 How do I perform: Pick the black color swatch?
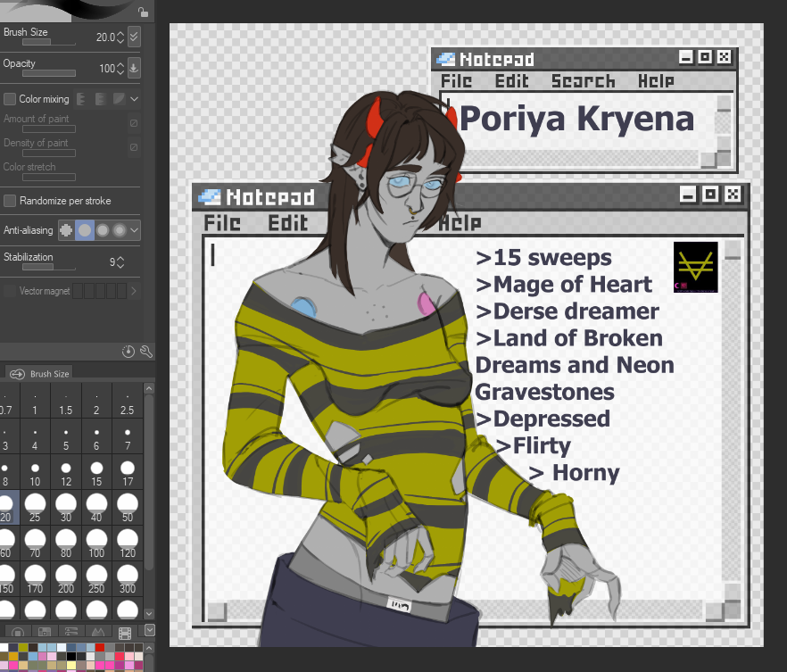tap(70, 657)
